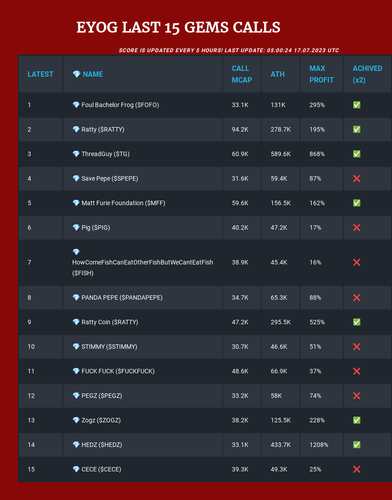The width and height of the screenshot is (392, 500).
Task: Click the diamond icon above HowComeFishCanEatOtherFish name
Action: click(x=76, y=252)
